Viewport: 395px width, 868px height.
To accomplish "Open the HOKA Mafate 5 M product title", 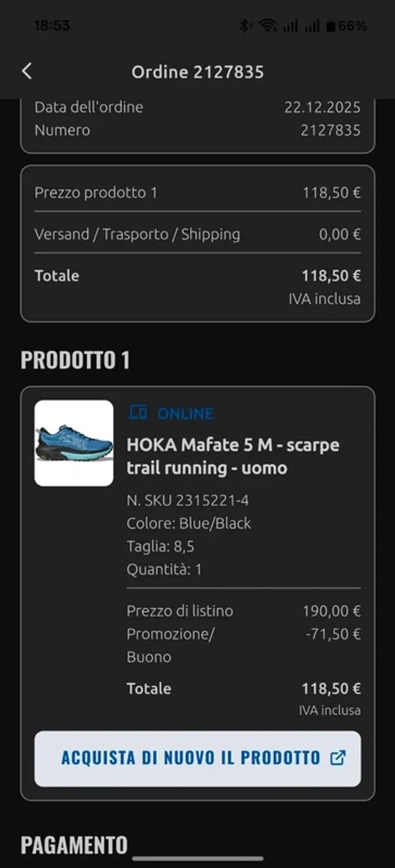I will 233,456.
